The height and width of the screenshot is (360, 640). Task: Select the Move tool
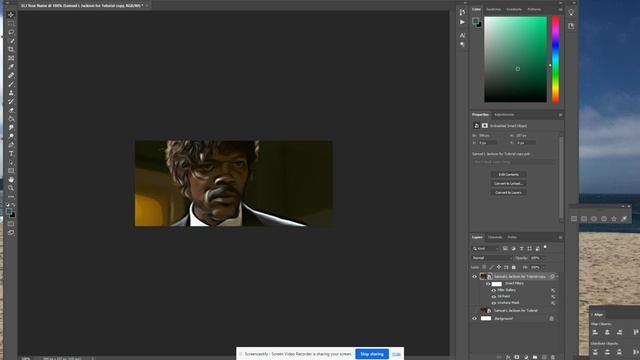coord(11,15)
